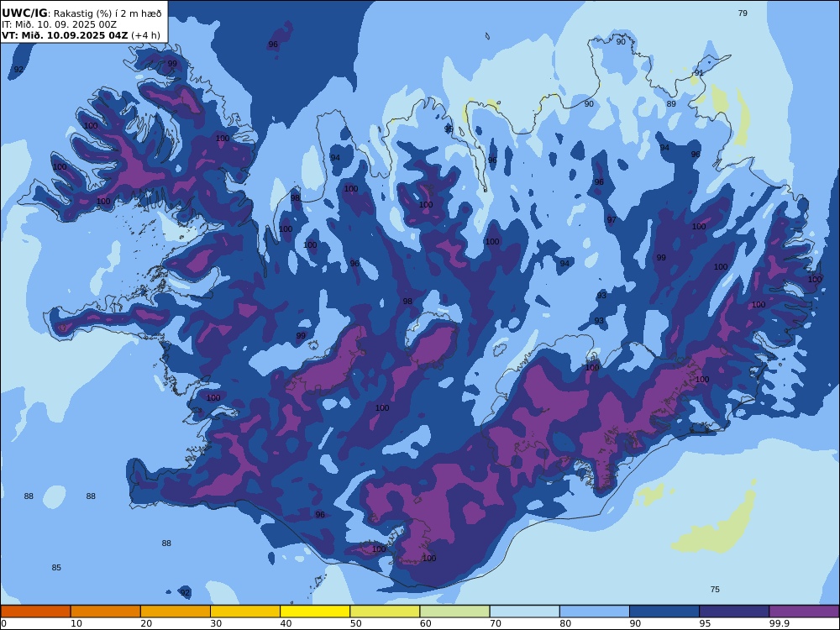Click the '89' humidity value on the map

[x=671, y=104]
